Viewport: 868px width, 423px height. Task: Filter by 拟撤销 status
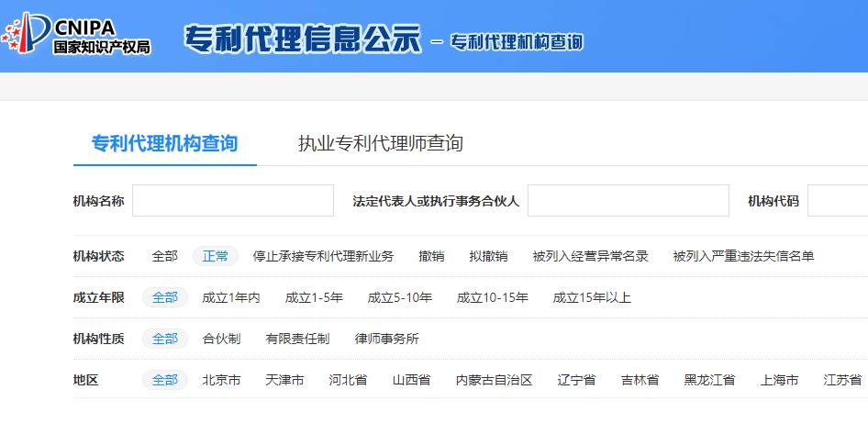pyautogui.click(x=488, y=256)
